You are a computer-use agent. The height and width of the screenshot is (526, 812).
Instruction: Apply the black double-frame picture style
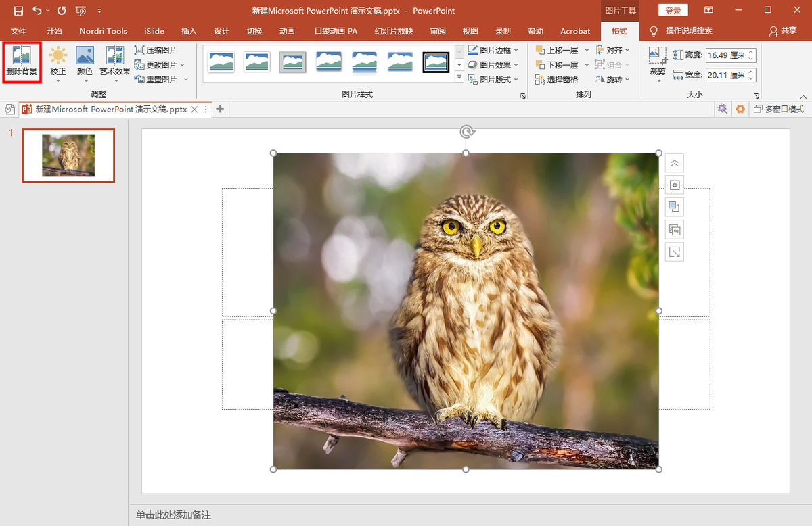(436, 62)
